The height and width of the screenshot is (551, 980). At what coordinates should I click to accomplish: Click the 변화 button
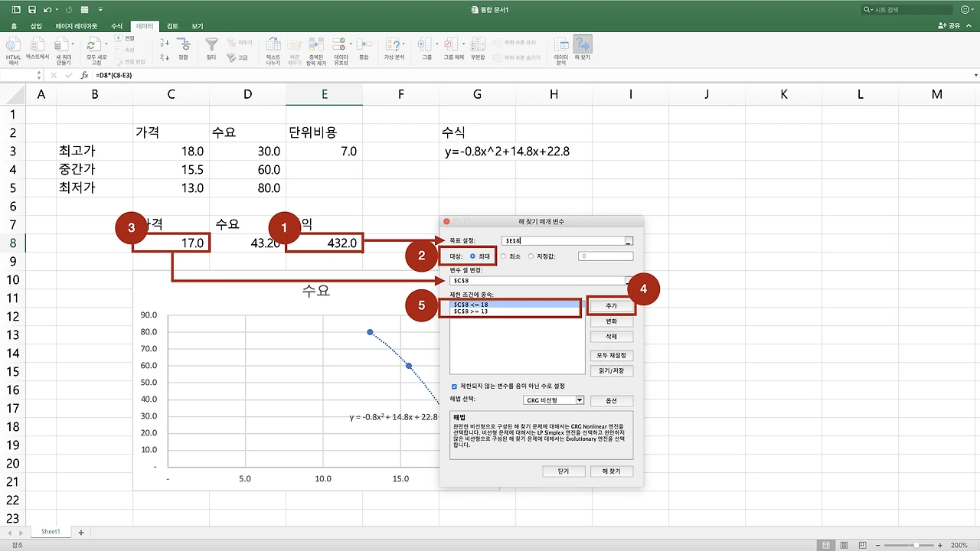point(612,321)
